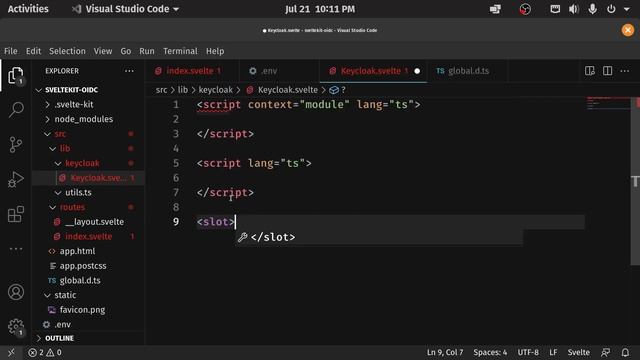Click the breadcrumb symbol cube icon
The width and height of the screenshot is (640, 360).
pos(334,90)
